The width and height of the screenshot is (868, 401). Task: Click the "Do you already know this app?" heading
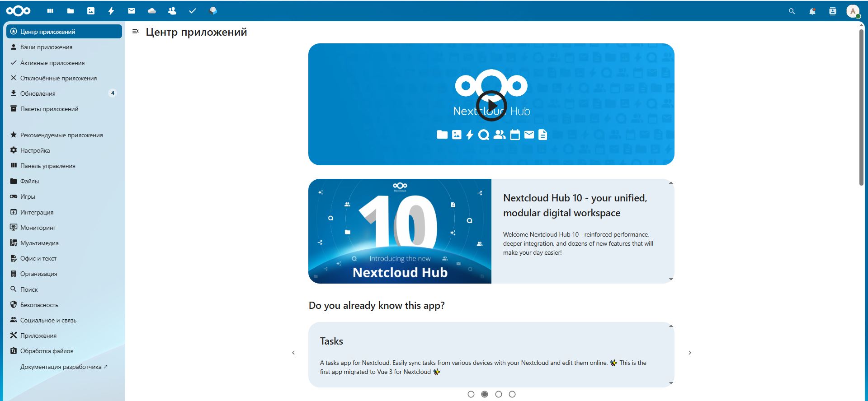(x=377, y=306)
